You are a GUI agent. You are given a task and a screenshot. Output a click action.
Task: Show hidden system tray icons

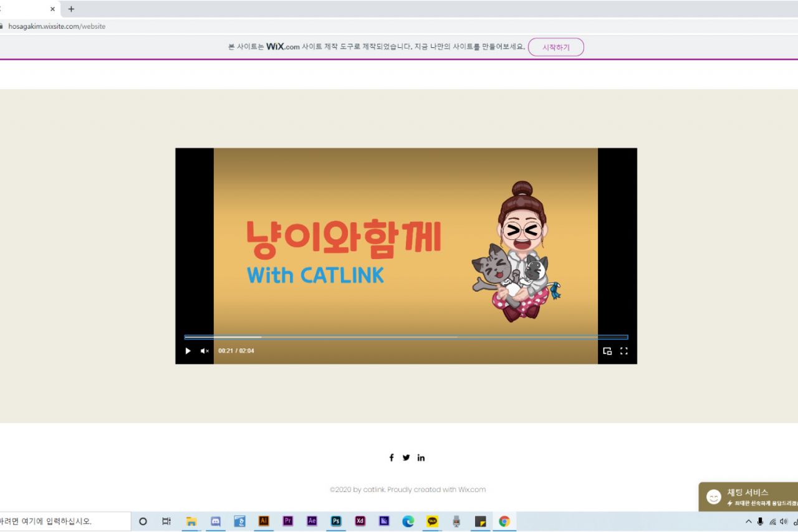749,521
